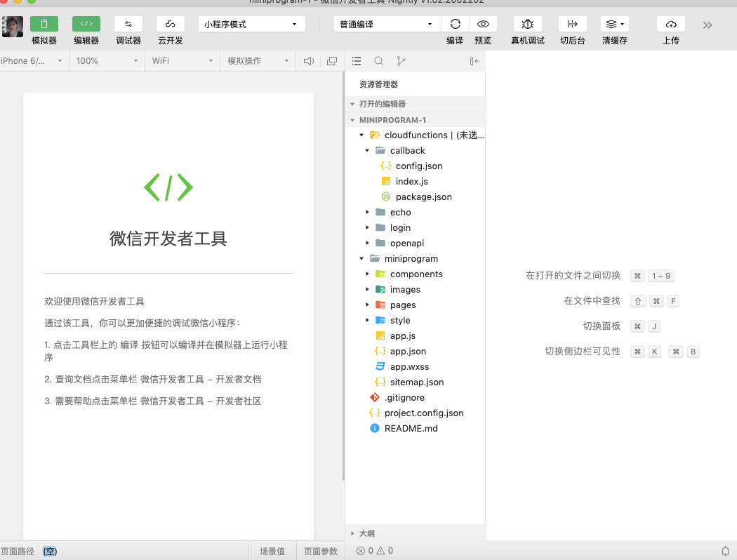Toggle simulator sound speaker icon
The width and height of the screenshot is (737, 560).
click(x=308, y=61)
